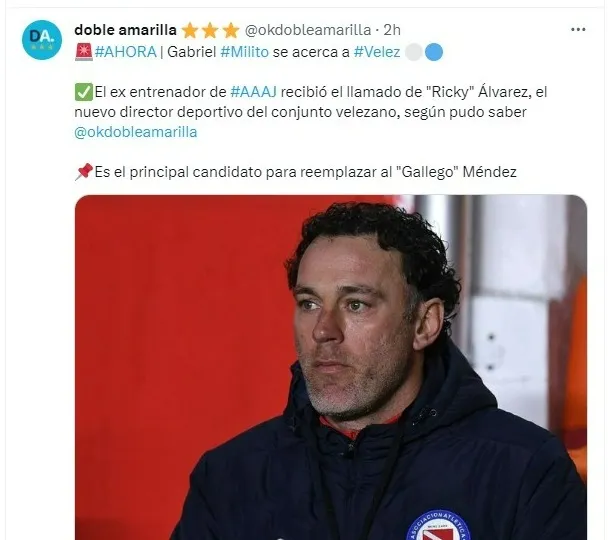Click the 2h timestamp of the tweet
The height and width of the screenshot is (540, 613).
(392, 30)
